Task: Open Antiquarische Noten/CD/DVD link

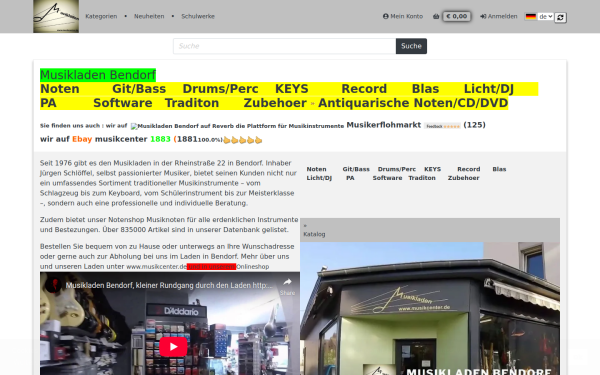Action: (x=413, y=103)
